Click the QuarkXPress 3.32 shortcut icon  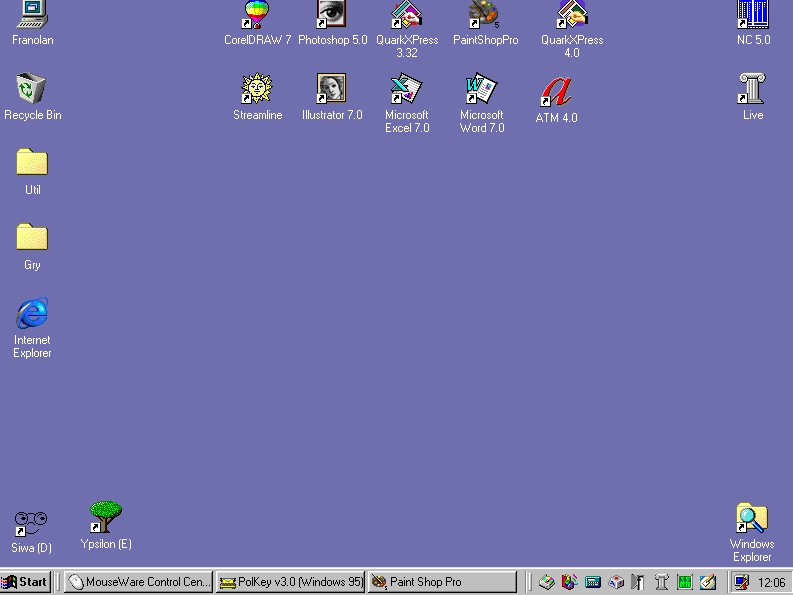pyautogui.click(x=406, y=14)
